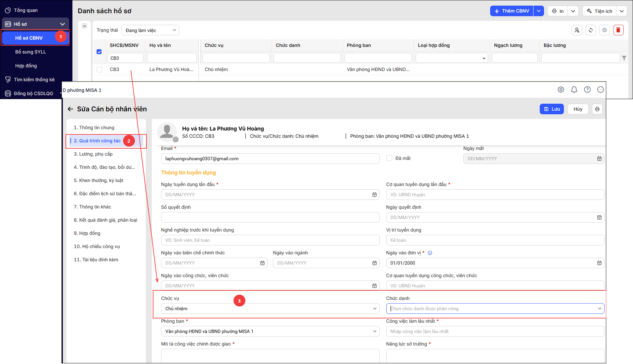
Task: Open the notifications bell
Action: point(574,90)
